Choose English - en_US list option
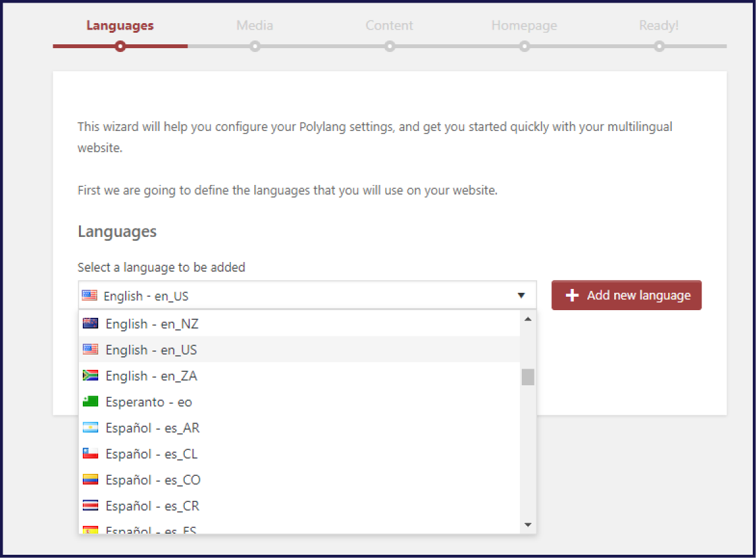 coord(299,350)
